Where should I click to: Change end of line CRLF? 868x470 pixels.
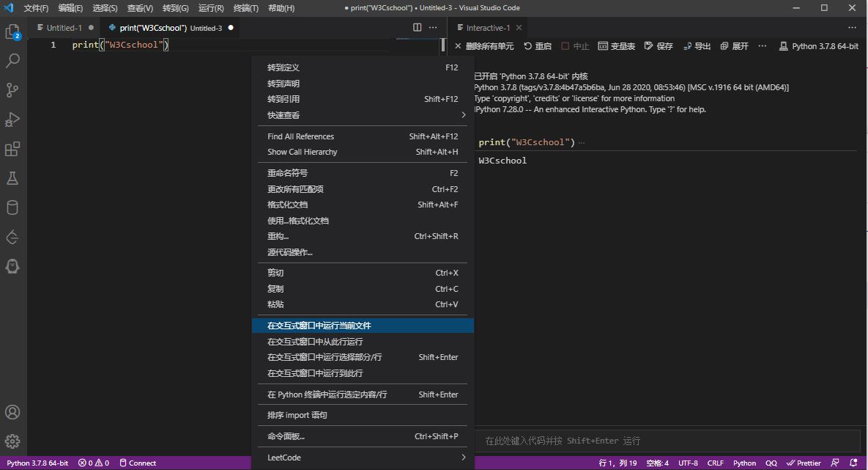pyautogui.click(x=715, y=463)
